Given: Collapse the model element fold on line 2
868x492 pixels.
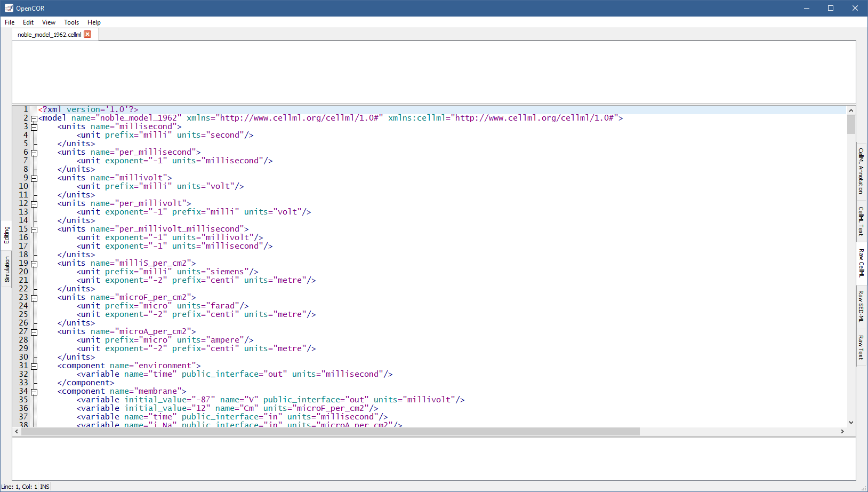Looking at the screenshot, I should [34, 118].
